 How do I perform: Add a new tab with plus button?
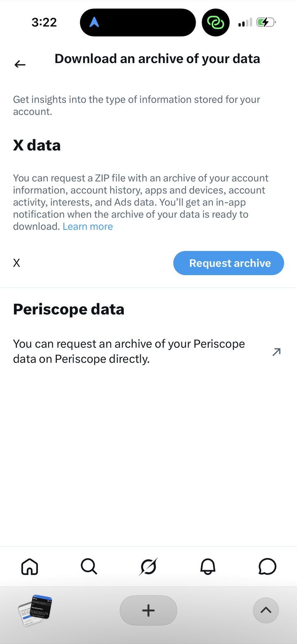pyautogui.click(x=148, y=610)
